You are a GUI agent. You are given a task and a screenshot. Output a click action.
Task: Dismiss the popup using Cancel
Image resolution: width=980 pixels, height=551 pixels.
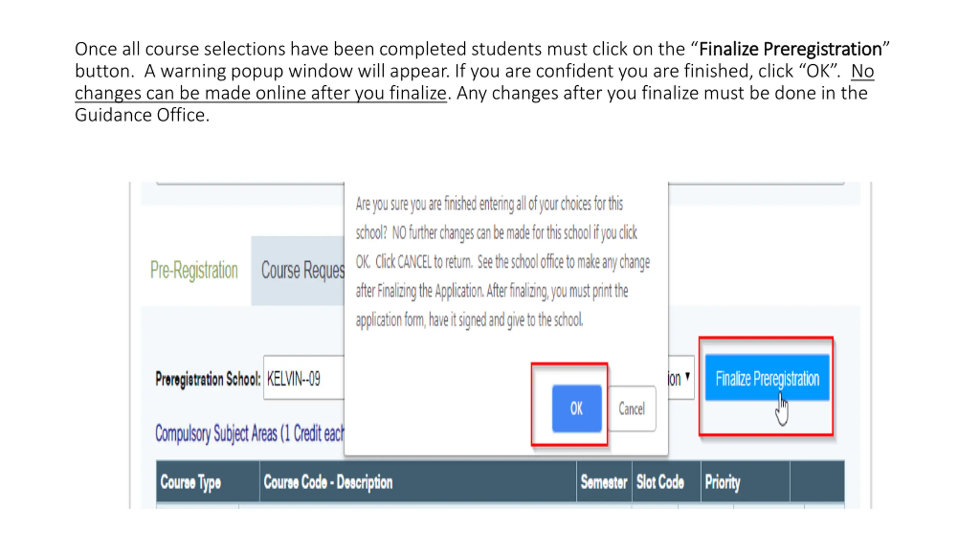[632, 408]
